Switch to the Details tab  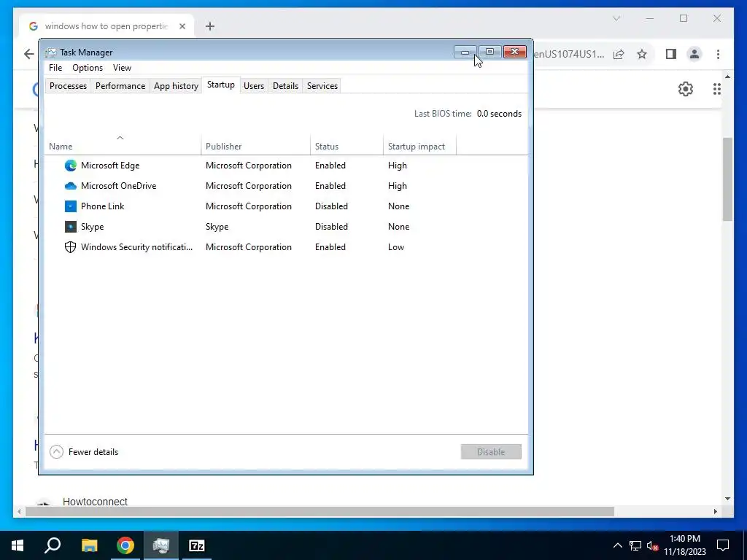pos(285,86)
